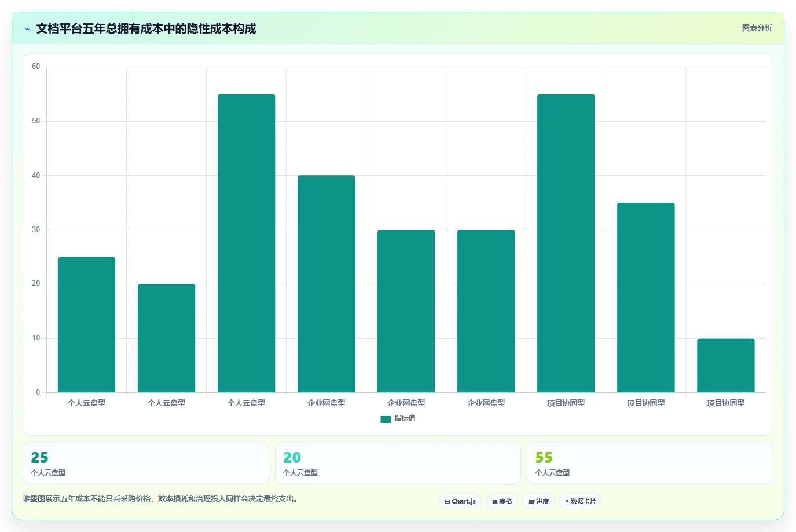Select the 数据卡片 chip in the footer
This screenshot has width=796, height=532.
pos(580,501)
